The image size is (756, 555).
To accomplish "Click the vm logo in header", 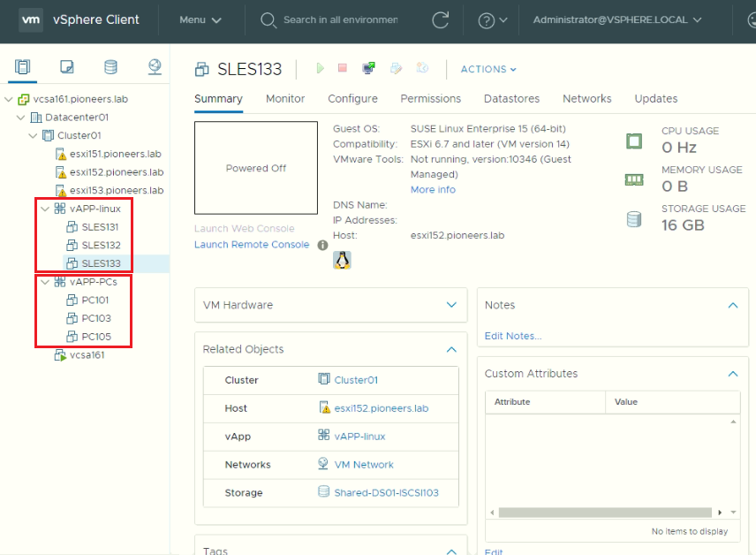I will click(31, 19).
